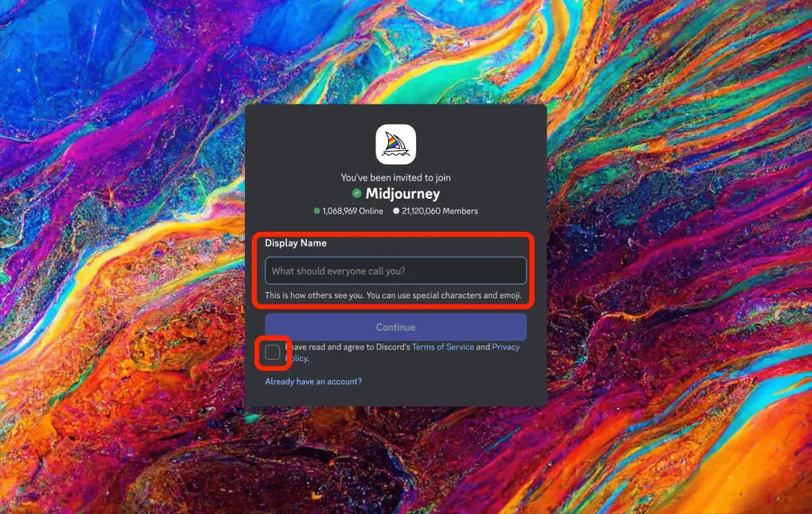Click the Midjourney sailboat logo
812x514 pixels.
[396, 144]
